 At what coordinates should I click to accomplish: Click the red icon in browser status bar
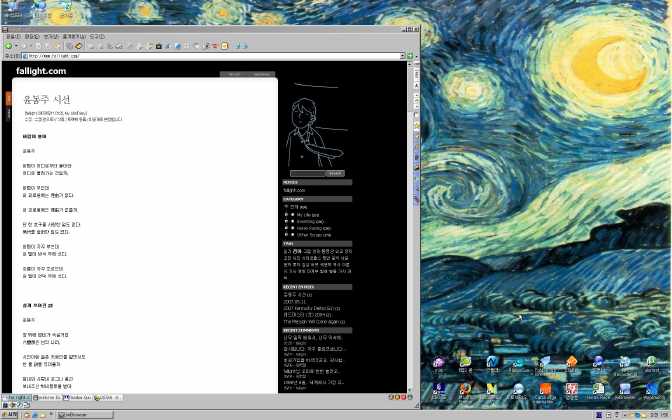click(x=403, y=398)
